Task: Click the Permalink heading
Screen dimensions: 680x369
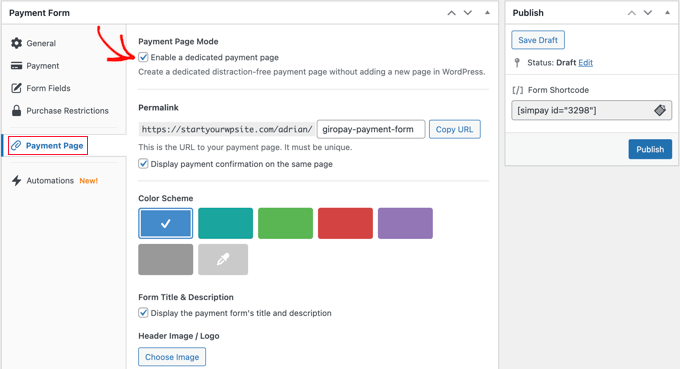Action: (158, 108)
